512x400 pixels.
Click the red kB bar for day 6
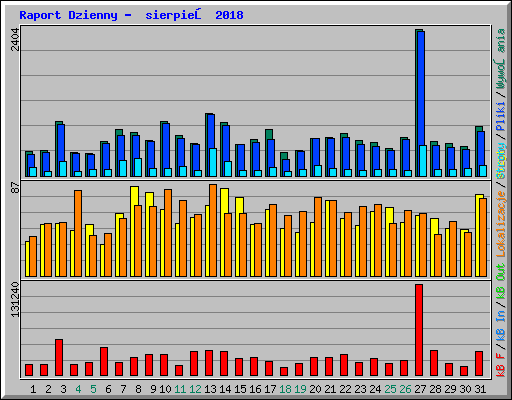104,362
